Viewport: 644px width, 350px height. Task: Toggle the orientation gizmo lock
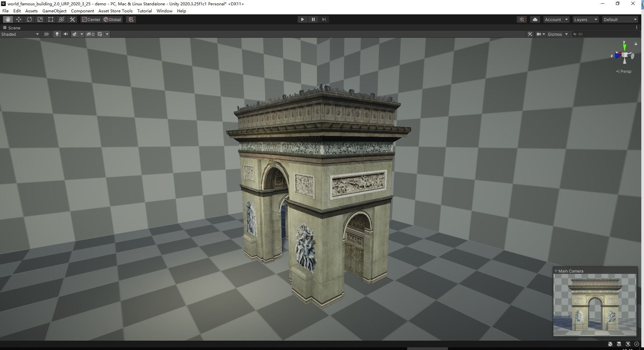(636, 44)
